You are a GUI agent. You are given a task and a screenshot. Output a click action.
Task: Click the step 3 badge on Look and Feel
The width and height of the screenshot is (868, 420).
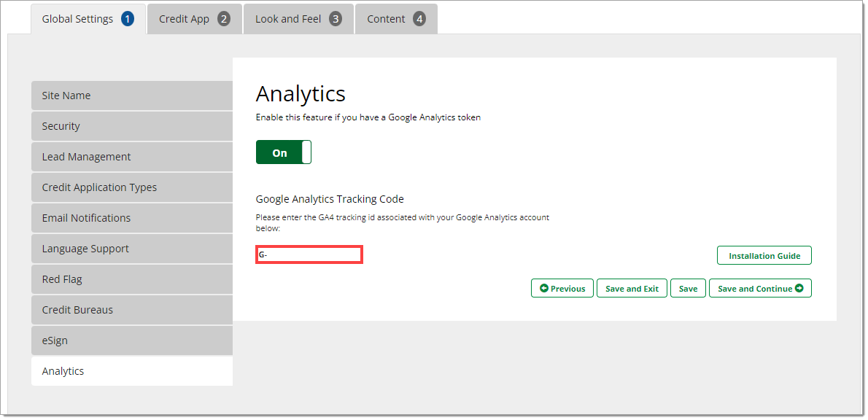click(x=336, y=19)
